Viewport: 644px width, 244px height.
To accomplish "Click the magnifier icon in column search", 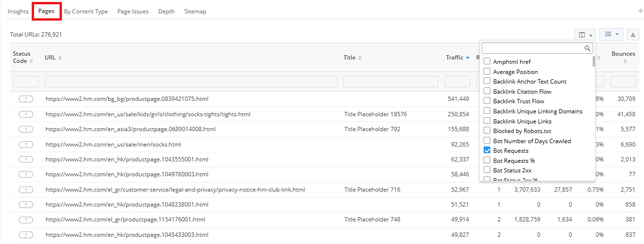I will [587, 49].
